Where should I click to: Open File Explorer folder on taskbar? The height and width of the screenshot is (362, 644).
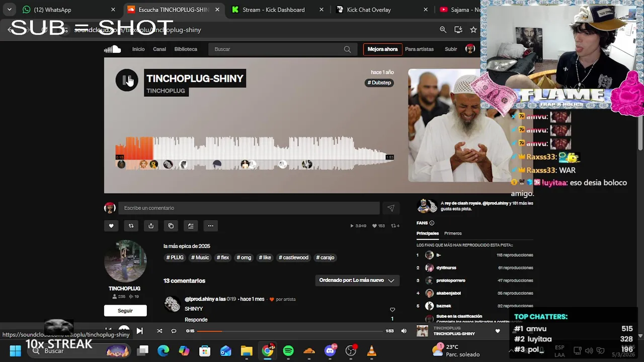pyautogui.click(x=247, y=351)
